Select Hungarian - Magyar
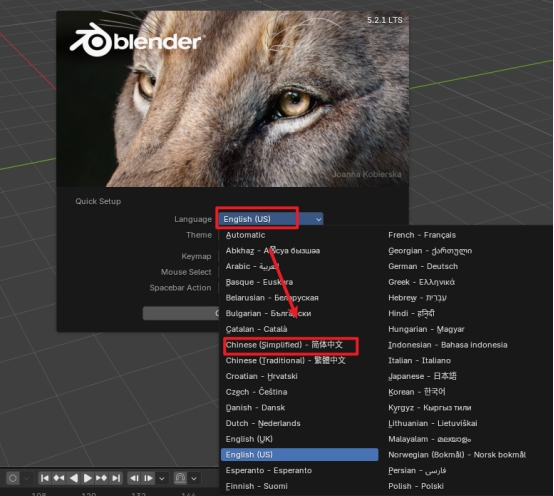Screen dimensions: 554x496 coord(467,329)
